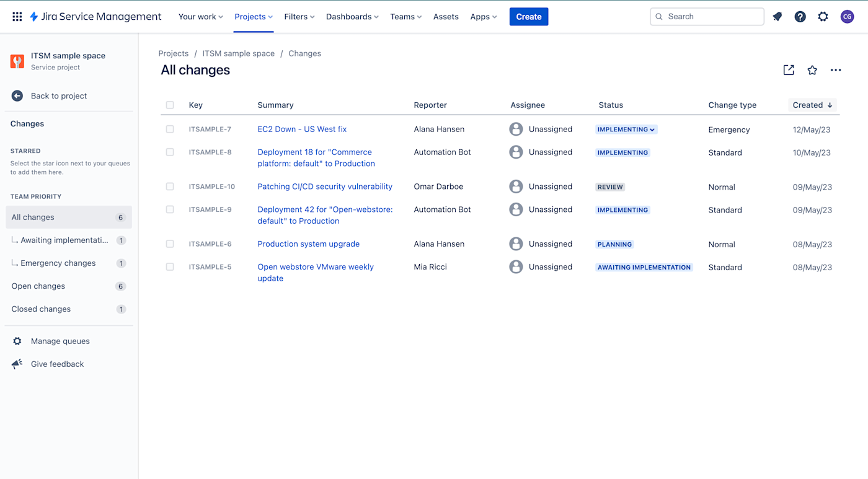Open the Production system upgrade link
The width and height of the screenshot is (868, 479).
[x=309, y=244]
